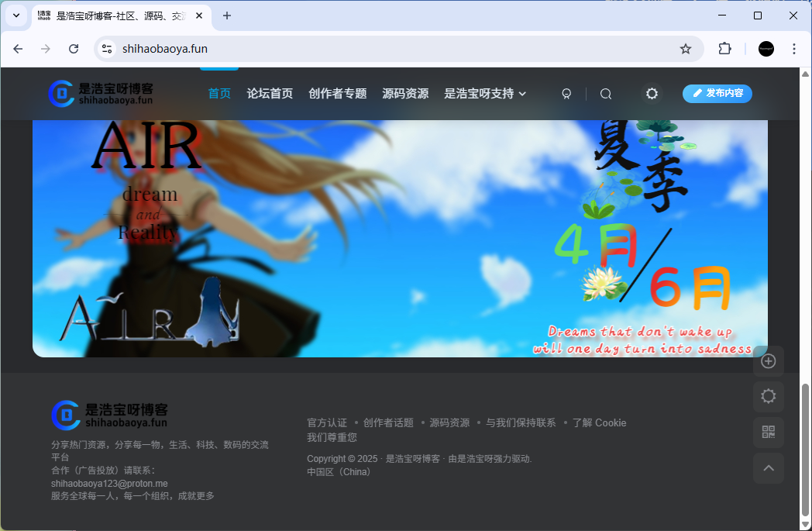Viewport: 812px width, 531px height.
Task: Toggle theme with floating sun icon
Action: point(768,396)
